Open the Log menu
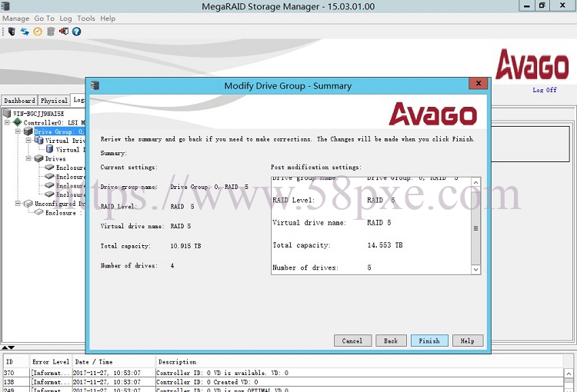The width and height of the screenshot is (577, 392). point(65,18)
